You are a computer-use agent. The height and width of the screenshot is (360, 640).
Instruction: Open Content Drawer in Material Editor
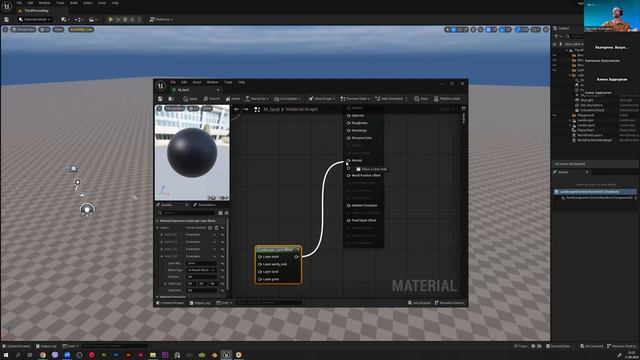point(170,303)
